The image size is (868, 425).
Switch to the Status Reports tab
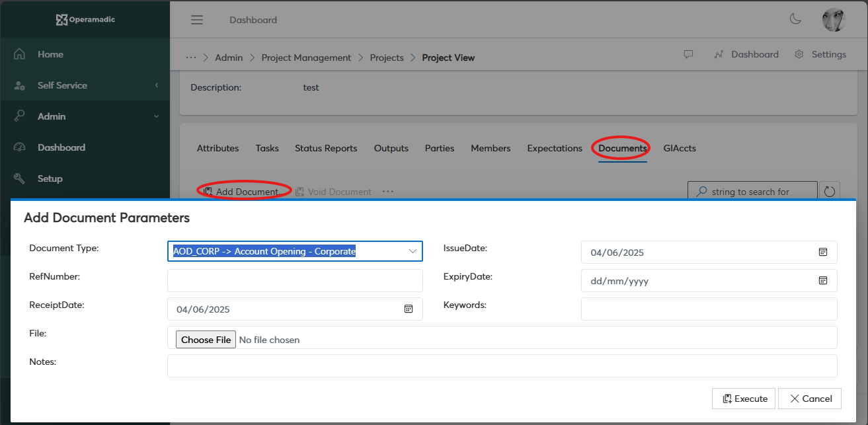[x=326, y=148]
